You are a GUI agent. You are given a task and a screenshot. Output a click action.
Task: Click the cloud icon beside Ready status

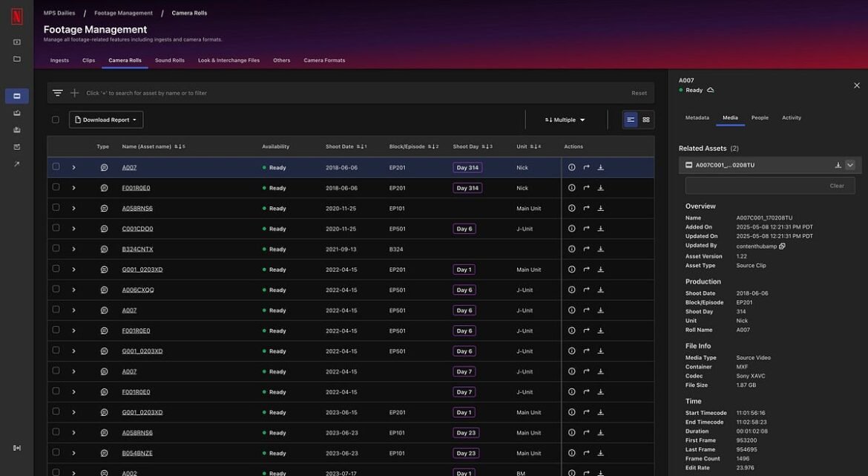point(709,89)
